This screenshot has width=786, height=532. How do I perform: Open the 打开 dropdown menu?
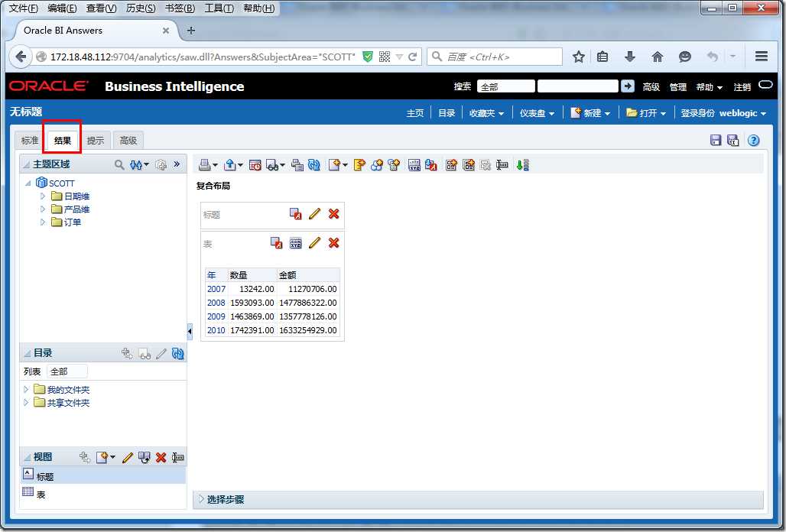click(x=646, y=112)
